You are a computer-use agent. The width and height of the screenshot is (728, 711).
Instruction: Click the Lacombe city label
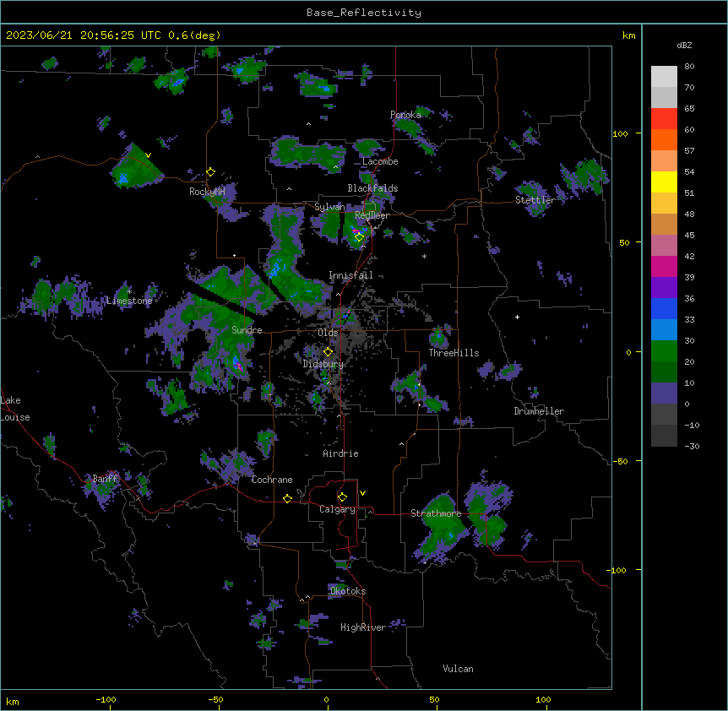[x=380, y=161]
